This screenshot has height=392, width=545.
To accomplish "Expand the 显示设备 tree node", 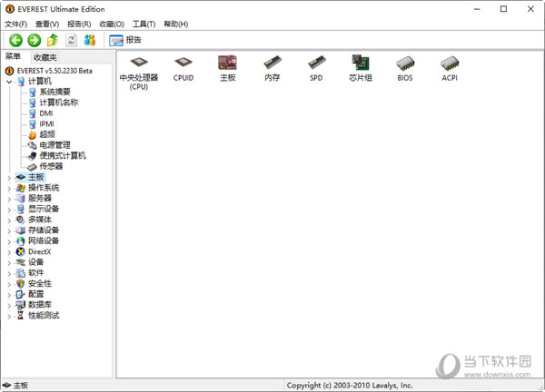I will pos(9,210).
